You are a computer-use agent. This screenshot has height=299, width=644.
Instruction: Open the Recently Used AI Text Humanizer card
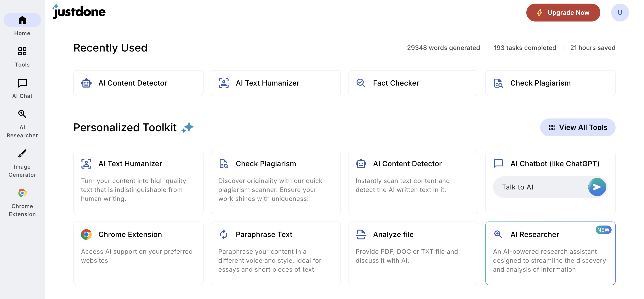276,83
